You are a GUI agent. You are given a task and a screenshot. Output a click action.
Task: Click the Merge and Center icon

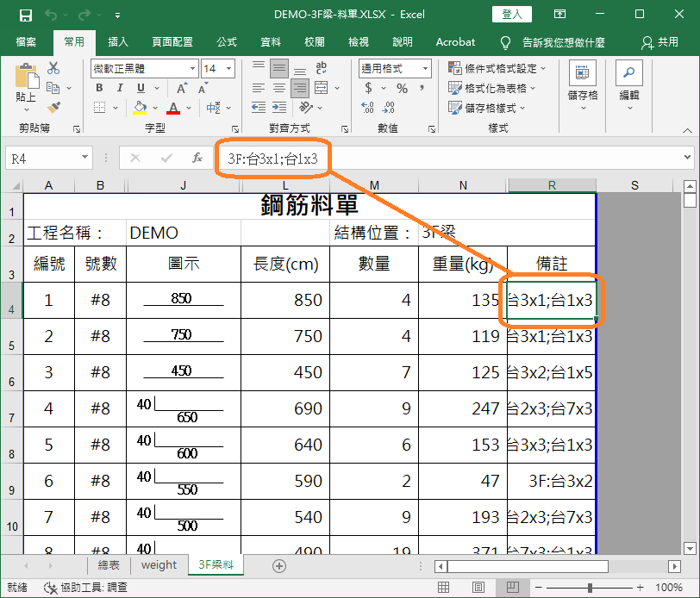(x=322, y=88)
